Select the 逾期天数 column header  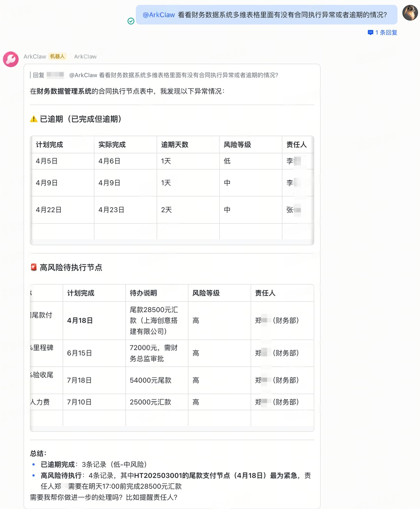coord(175,145)
